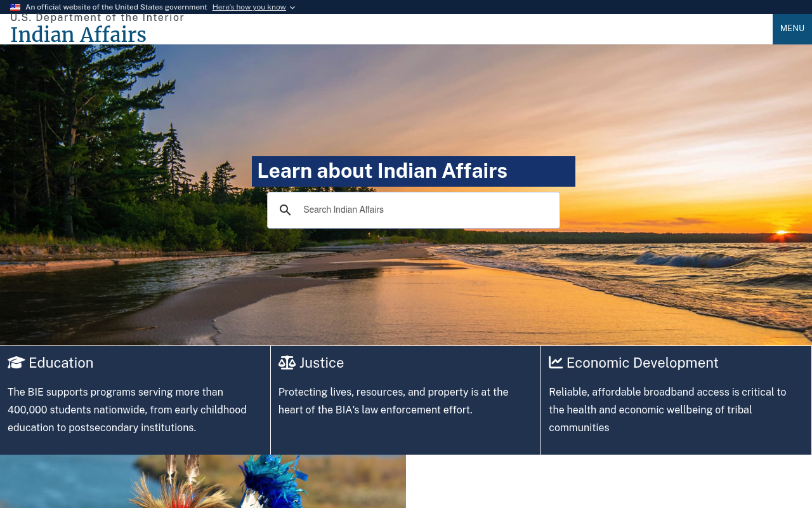Click the Reliable, affordable broadband description text
Image resolution: width=812 pixels, height=508 pixels.
pos(667,410)
